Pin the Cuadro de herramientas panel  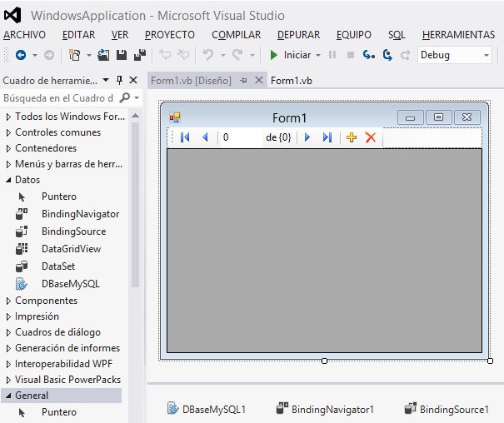[x=119, y=80]
